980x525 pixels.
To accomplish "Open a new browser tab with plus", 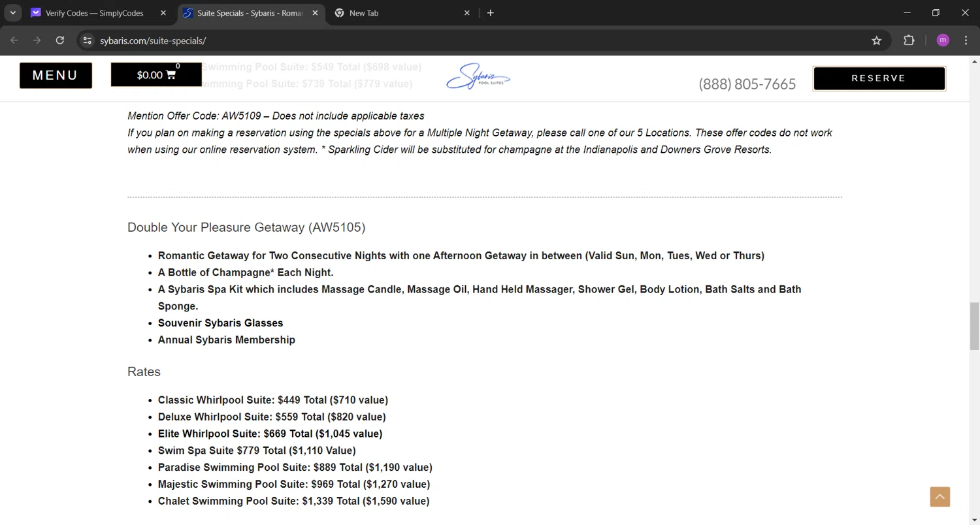I will [491, 13].
